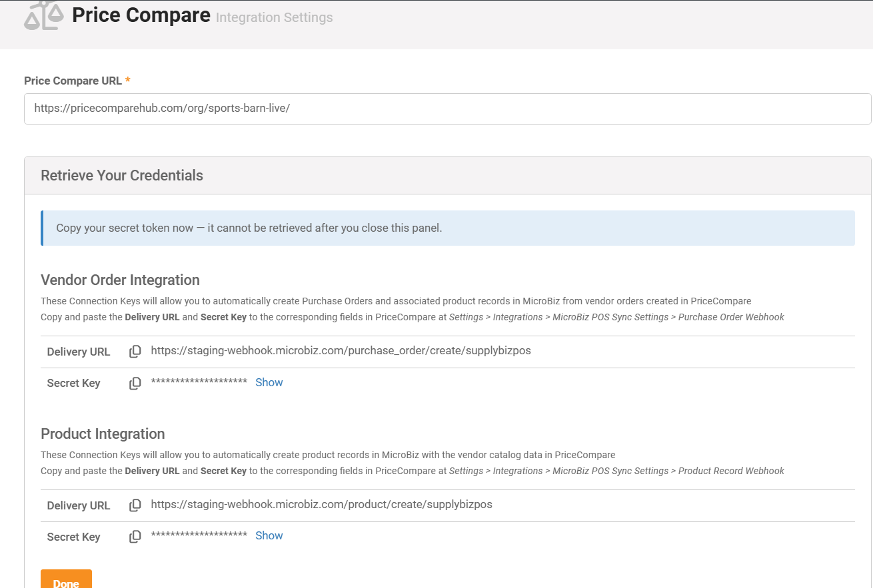Click the Price Compare page title
Screen dimensions: 873x588
(141, 15)
